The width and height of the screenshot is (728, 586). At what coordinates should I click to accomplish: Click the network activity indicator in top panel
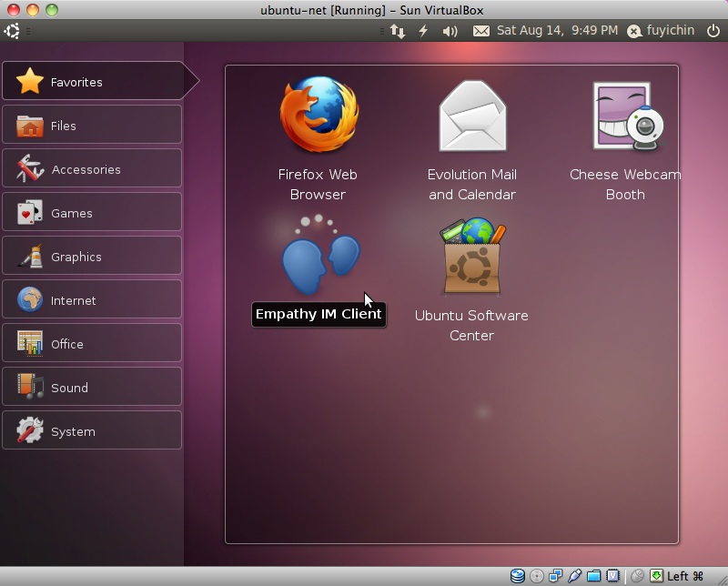pos(398,30)
